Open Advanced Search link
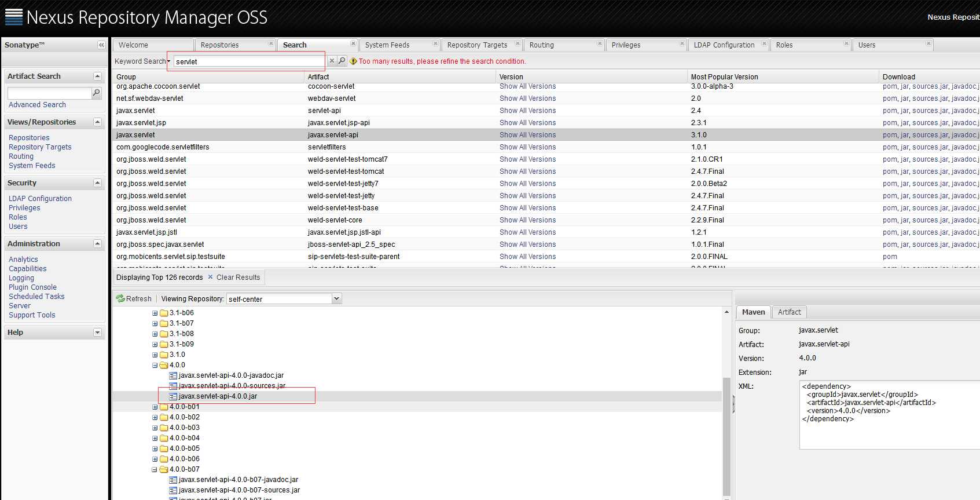This screenshot has width=980, height=500. pyautogui.click(x=37, y=105)
